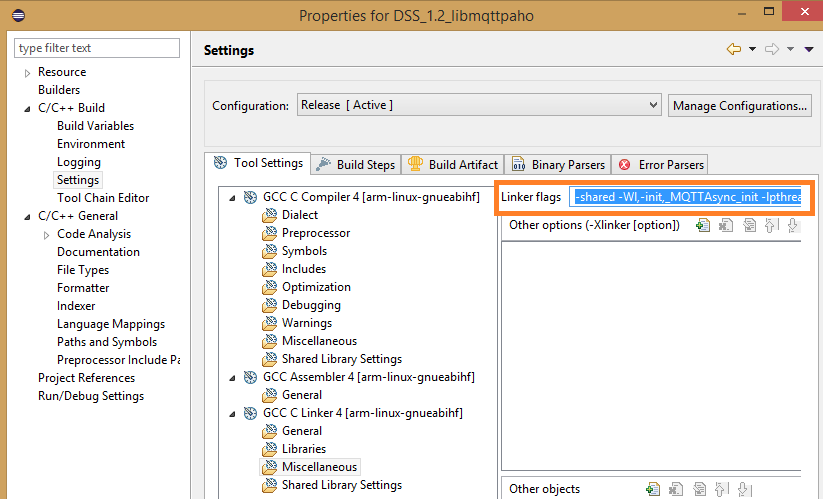This screenshot has height=499, width=823.
Task: Click Add icon in Other options toolbar
Action: click(703, 225)
